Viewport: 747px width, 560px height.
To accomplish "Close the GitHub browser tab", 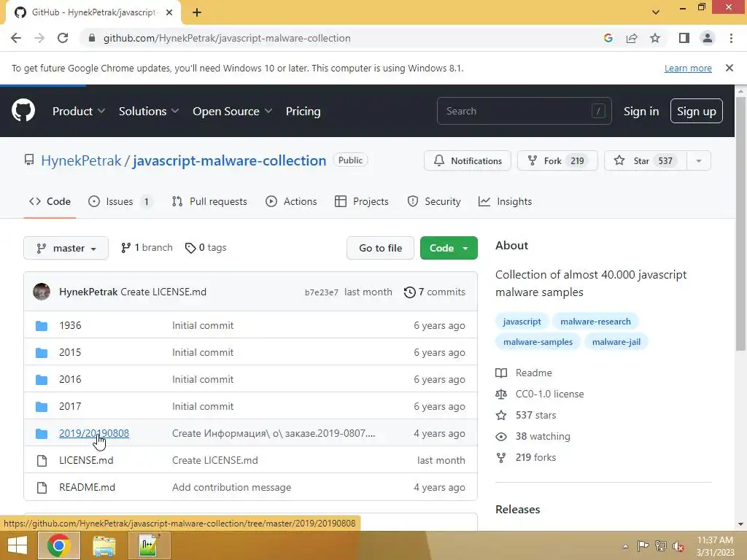I will (x=169, y=12).
